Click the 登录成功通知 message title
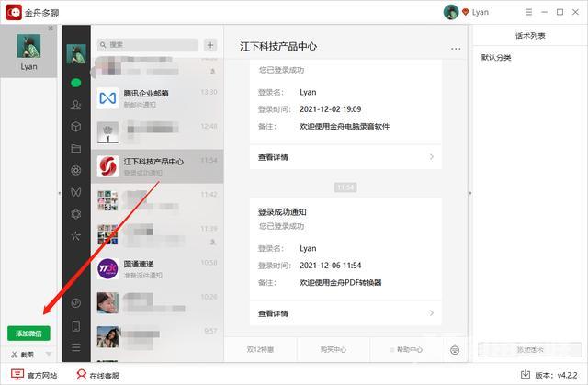The image size is (588, 385). [x=282, y=212]
